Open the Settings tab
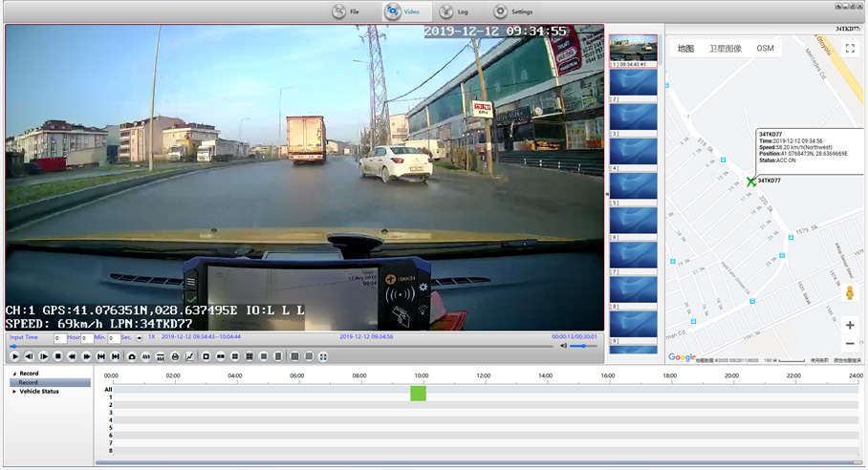Viewport: 868px width, 470px height. point(513,11)
